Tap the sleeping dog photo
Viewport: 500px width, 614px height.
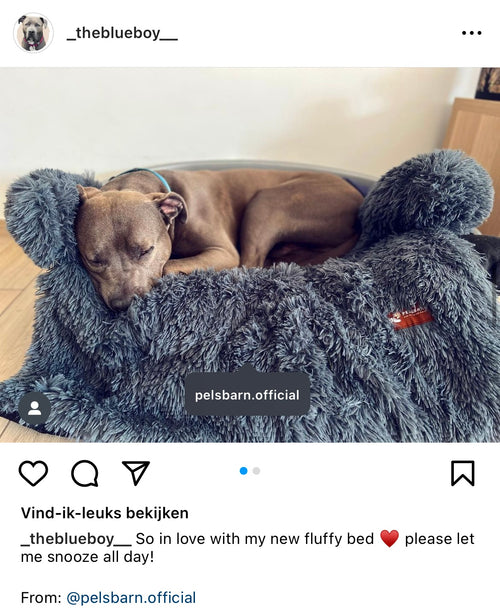pos(250,255)
